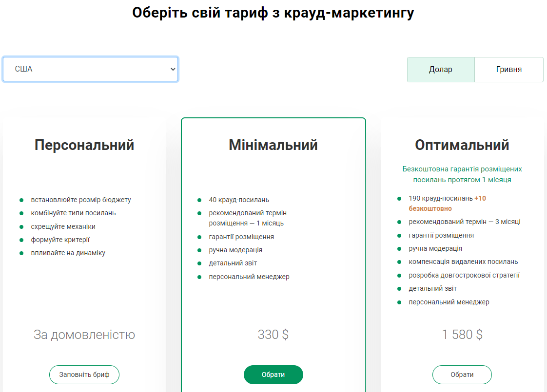Choose Мінімальний plan with green Обрати button

273,374
